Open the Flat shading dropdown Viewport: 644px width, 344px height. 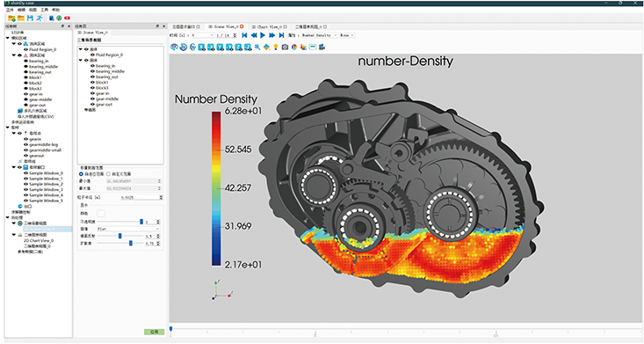coord(128,229)
